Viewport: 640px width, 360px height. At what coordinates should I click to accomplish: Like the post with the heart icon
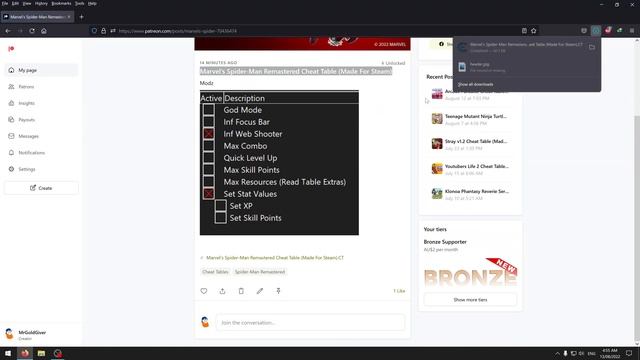(204, 291)
